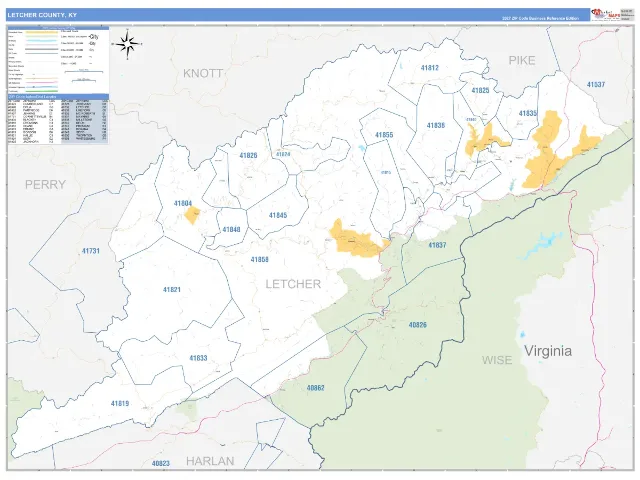Click ZIP code 41537 label
Viewport: 640px width, 480px height.
(596, 84)
